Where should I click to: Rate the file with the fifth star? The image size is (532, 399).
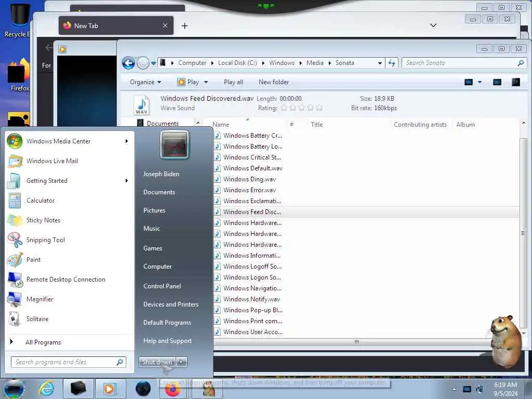coord(319,108)
